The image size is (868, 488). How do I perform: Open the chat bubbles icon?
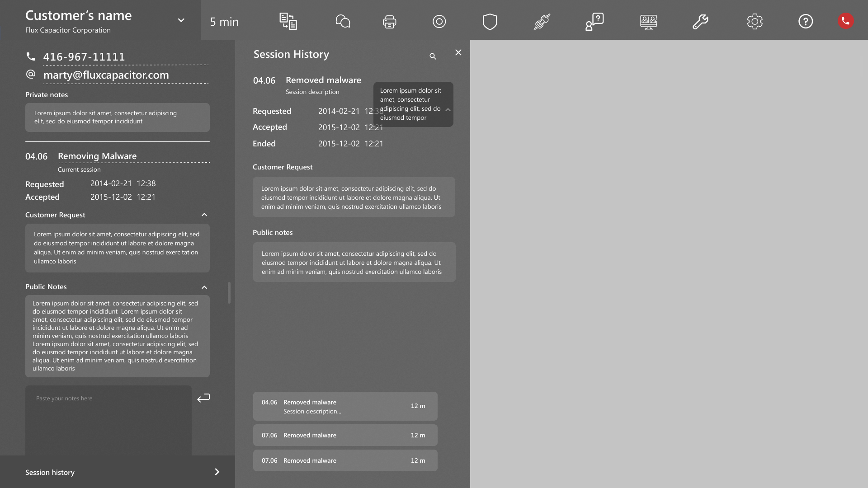343,21
